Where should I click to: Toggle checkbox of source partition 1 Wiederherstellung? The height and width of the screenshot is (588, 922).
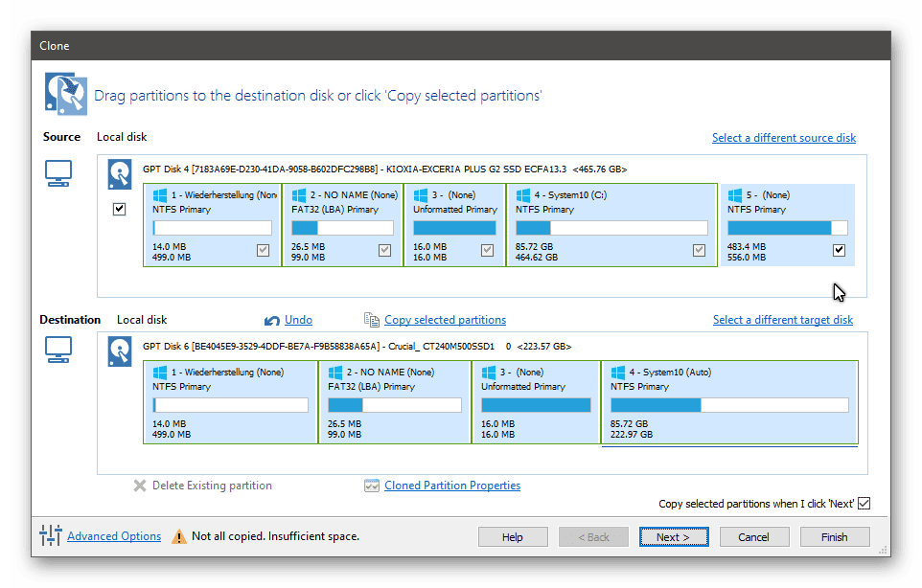263,250
